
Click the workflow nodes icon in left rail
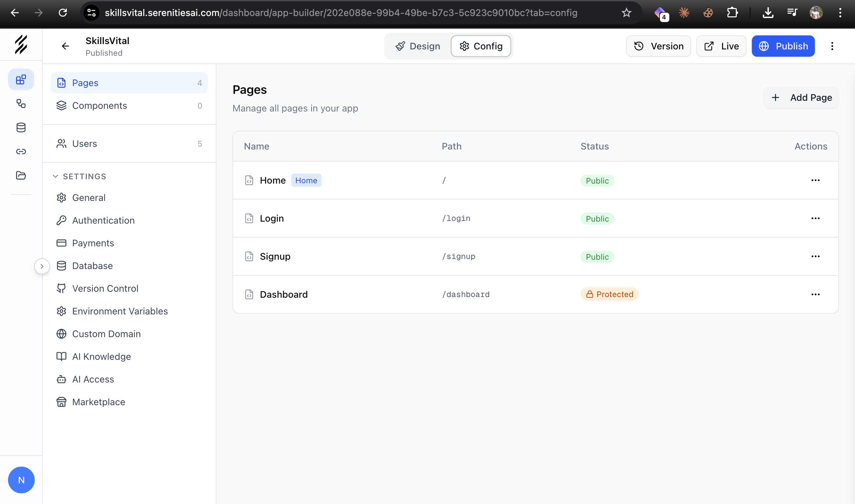pyautogui.click(x=21, y=103)
